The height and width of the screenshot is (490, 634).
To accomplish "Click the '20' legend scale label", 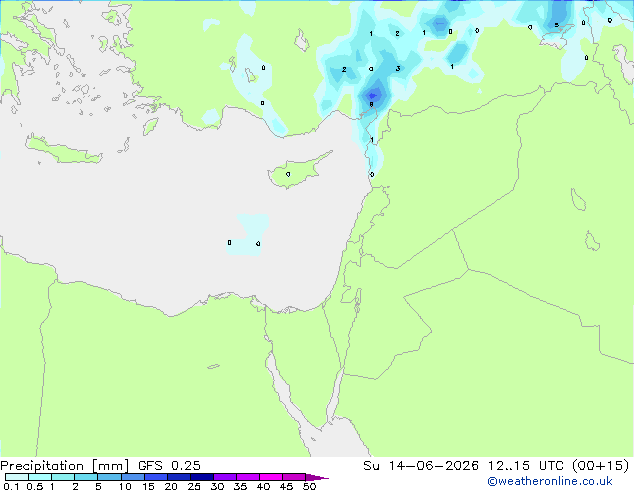I will [x=171, y=486].
